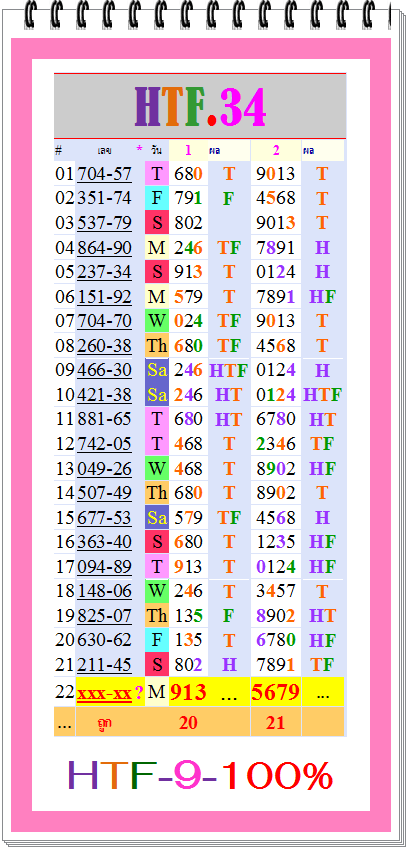408x849 pixels.
Task: Select underlined number 211-45 in row 21
Action: coord(104,664)
